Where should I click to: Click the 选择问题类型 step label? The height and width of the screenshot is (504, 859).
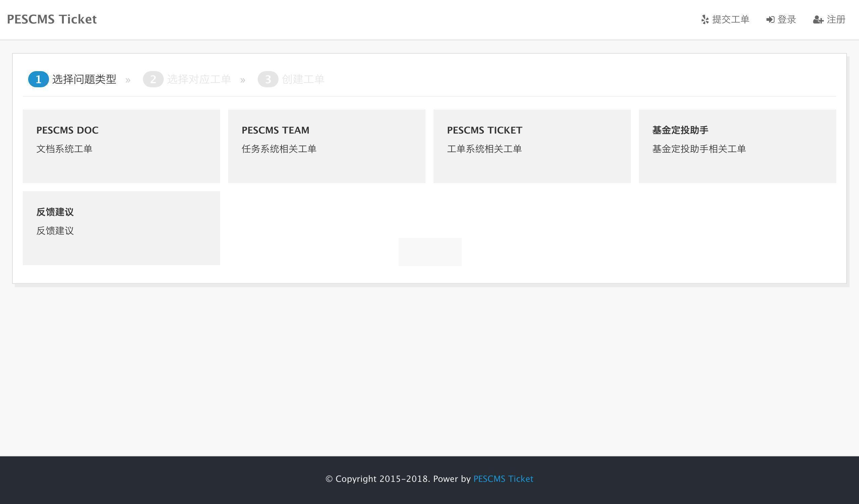[x=84, y=80]
